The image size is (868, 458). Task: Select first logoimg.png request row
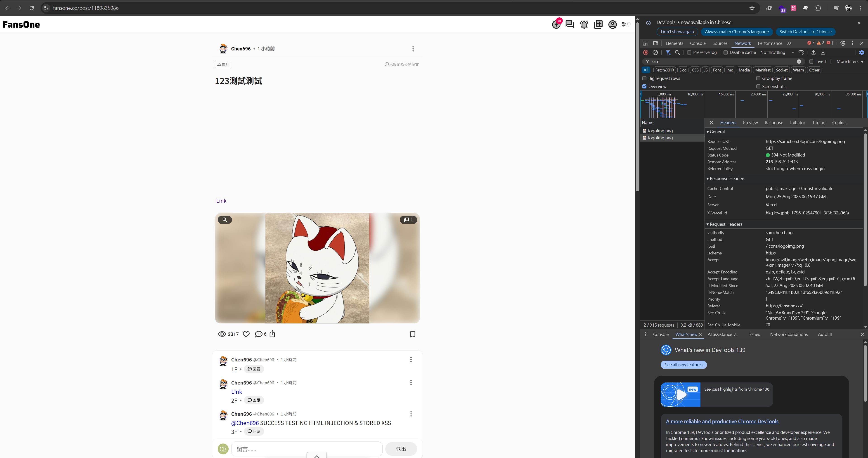(x=672, y=131)
